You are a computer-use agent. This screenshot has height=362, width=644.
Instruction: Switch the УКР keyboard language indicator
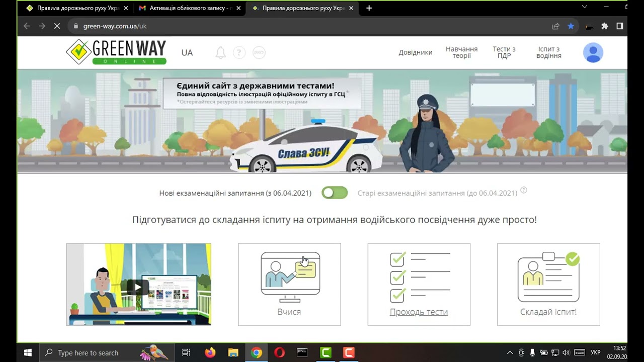tap(595, 352)
